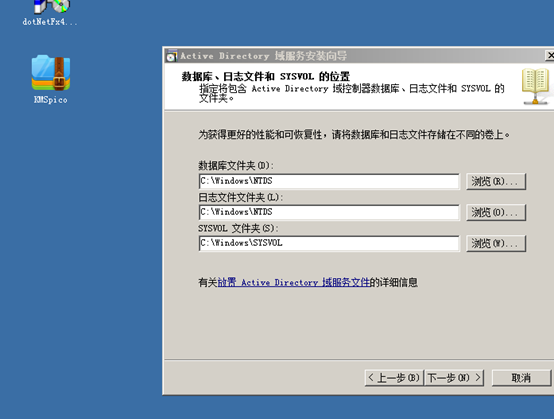Go back with 上一步(B) button
Screen dimensions: 554x419
[394, 378]
